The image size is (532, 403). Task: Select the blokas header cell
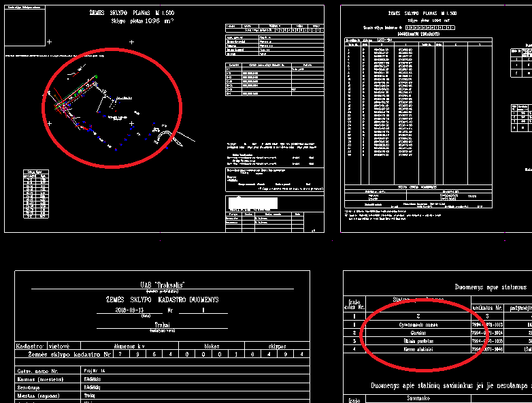pos(212,346)
